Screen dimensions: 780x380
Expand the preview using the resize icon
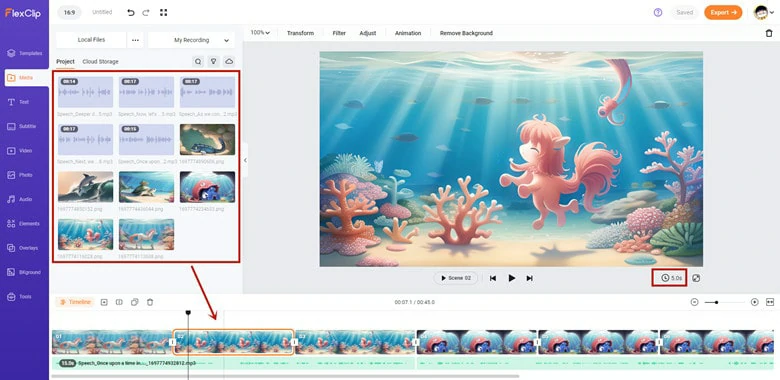(x=696, y=278)
